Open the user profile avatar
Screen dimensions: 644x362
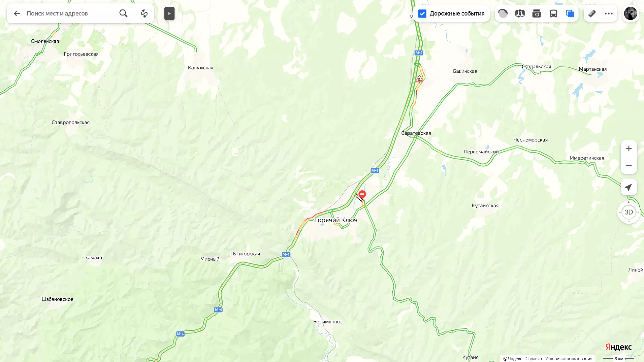click(x=630, y=14)
